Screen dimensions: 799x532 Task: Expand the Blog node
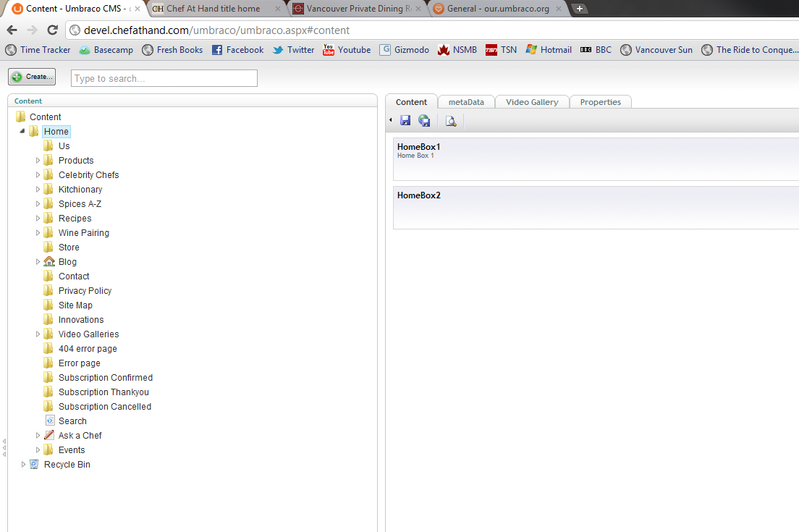click(x=38, y=261)
